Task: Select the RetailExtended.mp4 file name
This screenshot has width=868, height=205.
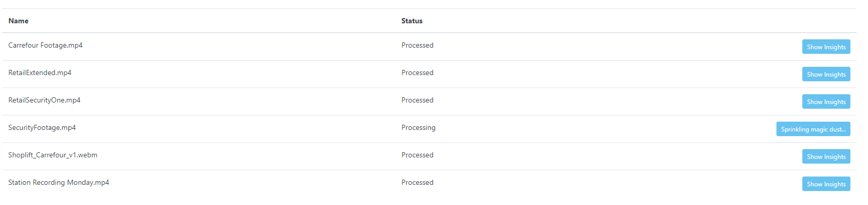Action: 40,72
